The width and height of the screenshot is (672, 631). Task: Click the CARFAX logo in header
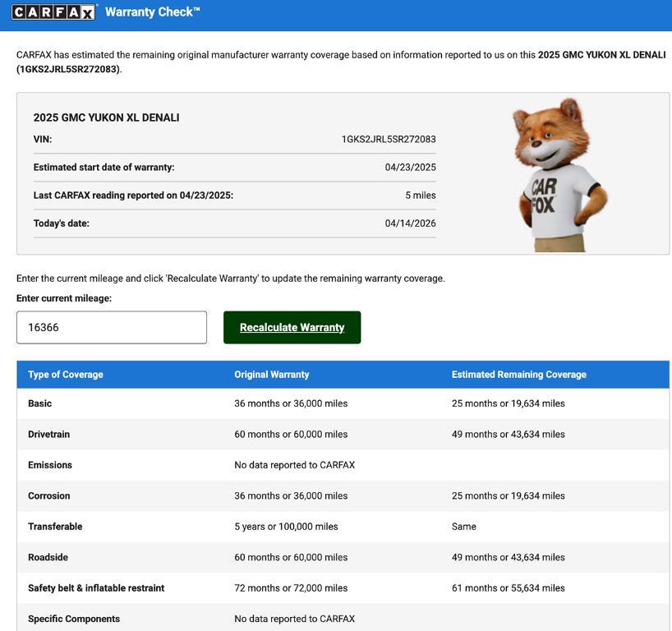pos(53,12)
